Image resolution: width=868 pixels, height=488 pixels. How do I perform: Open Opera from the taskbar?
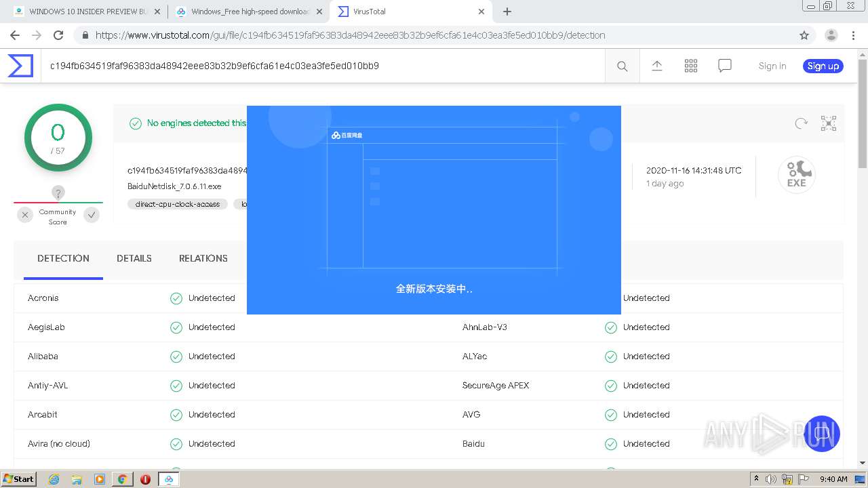click(x=145, y=479)
